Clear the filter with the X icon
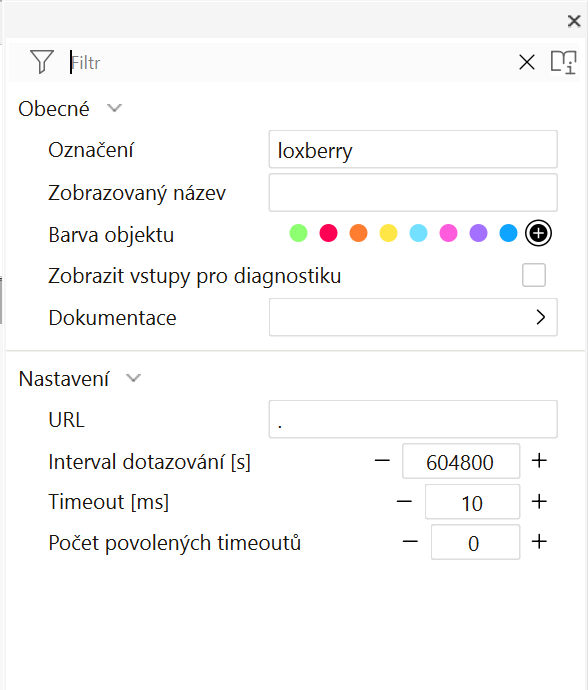Viewport: 588px width, 690px height. click(527, 62)
